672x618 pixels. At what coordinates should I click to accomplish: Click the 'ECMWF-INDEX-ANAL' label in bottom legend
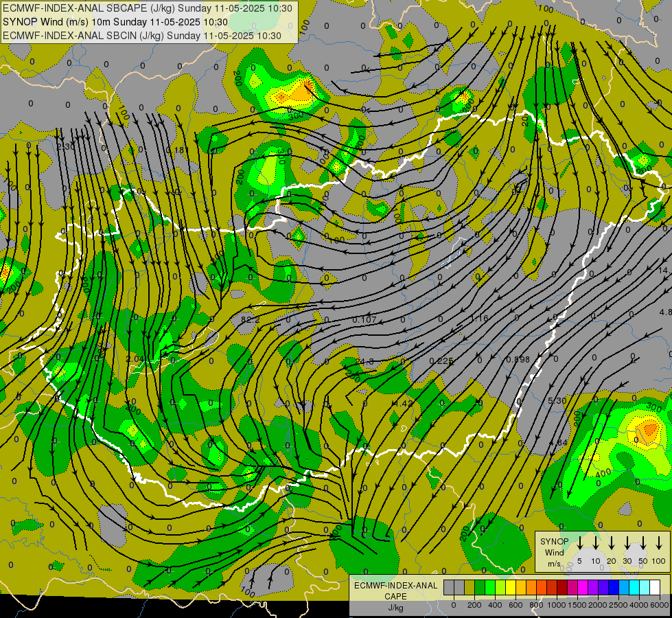click(395, 586)
